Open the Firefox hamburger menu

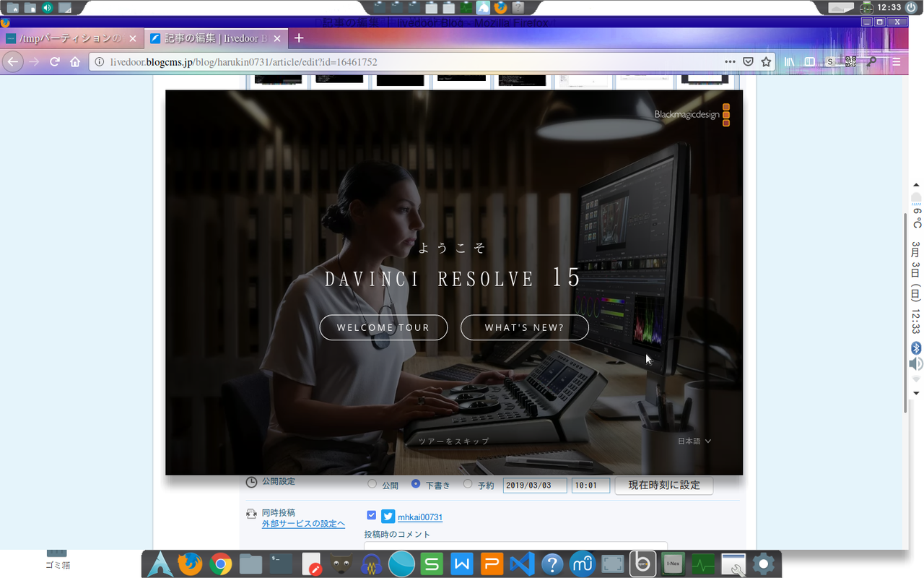click(x=896, y=62)
